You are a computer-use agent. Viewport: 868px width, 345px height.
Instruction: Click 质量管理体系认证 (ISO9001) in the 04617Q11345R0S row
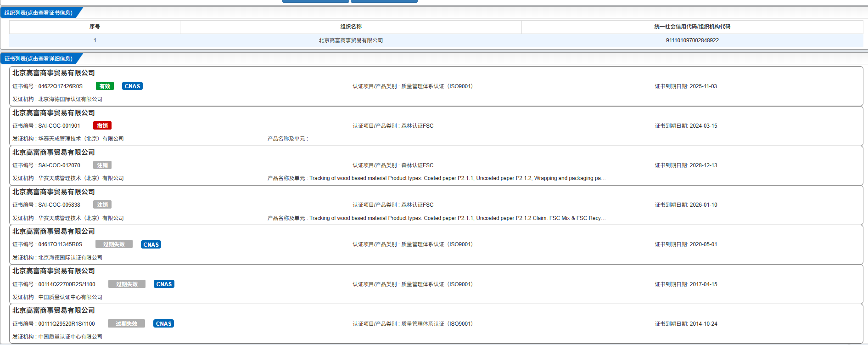click(437, 244)
